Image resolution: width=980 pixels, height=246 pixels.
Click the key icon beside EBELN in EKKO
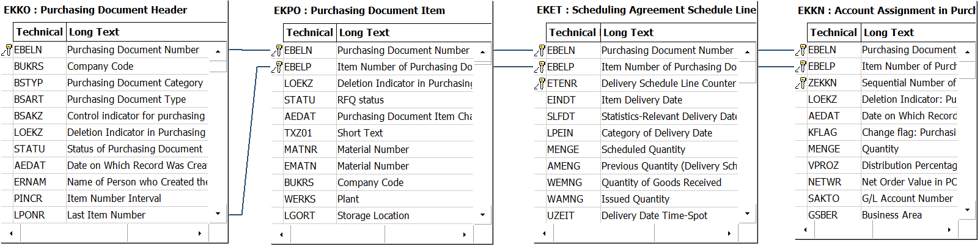pyautogui.click(x=7, y=50)
